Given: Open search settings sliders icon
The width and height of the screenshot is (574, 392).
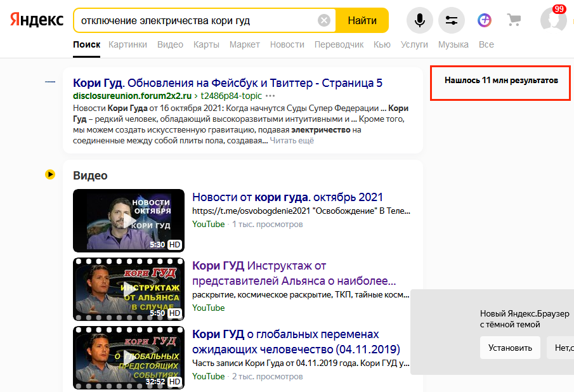Looking at the screenshot, I should tap(452, 20).
